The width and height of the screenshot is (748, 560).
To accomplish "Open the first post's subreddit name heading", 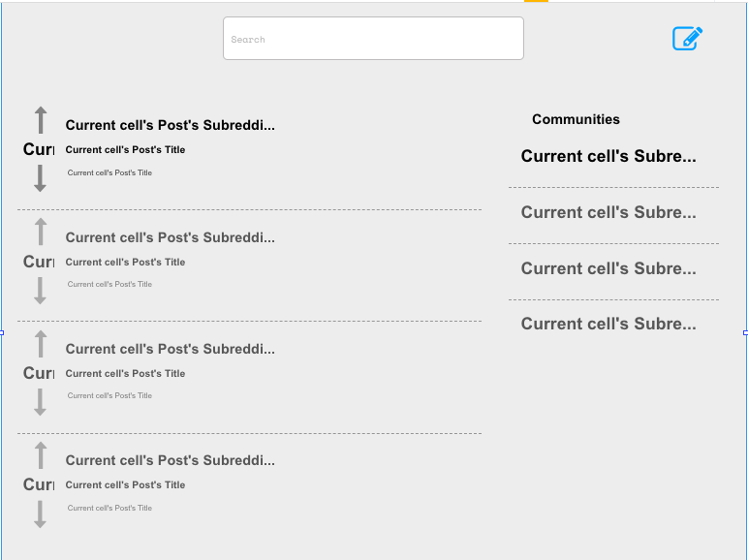I will click(170, 125).
